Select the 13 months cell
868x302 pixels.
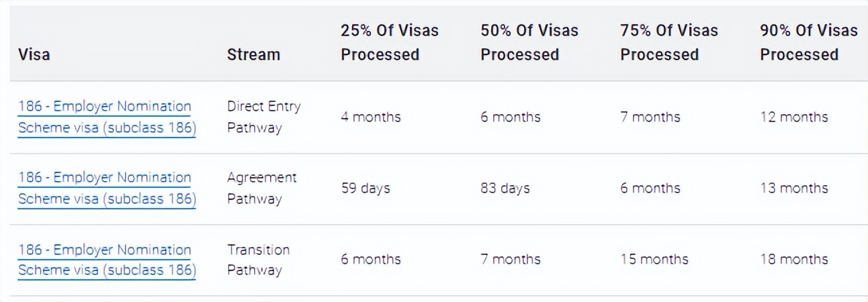794,189
